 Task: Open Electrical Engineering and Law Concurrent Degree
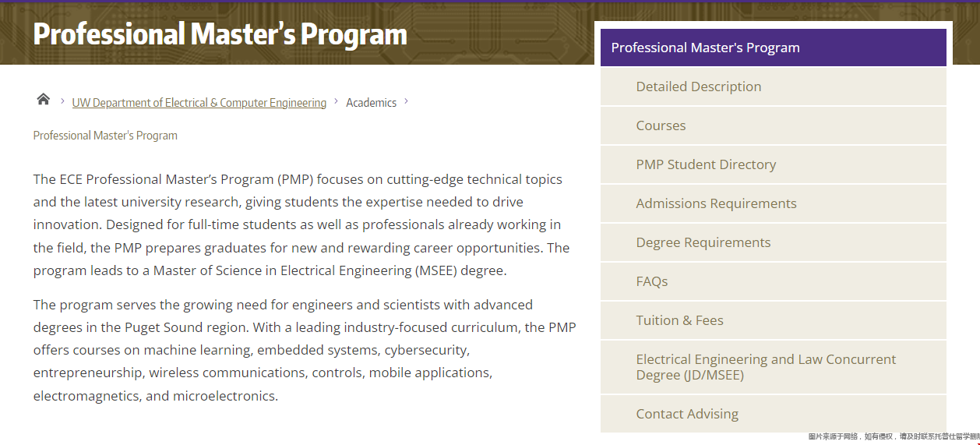coord(774,367)
